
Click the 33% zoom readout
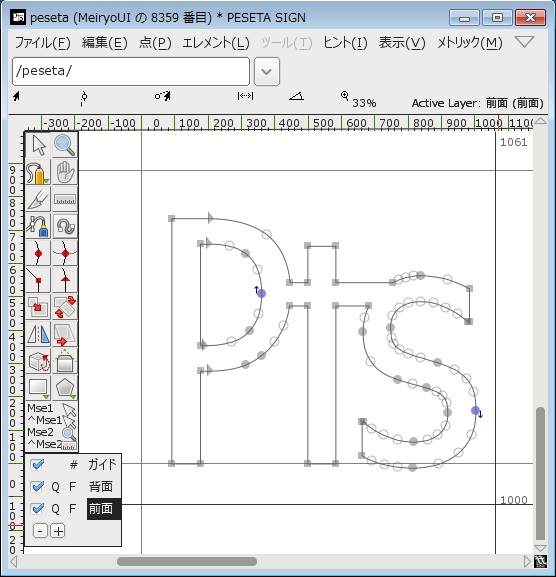(364, 103)
